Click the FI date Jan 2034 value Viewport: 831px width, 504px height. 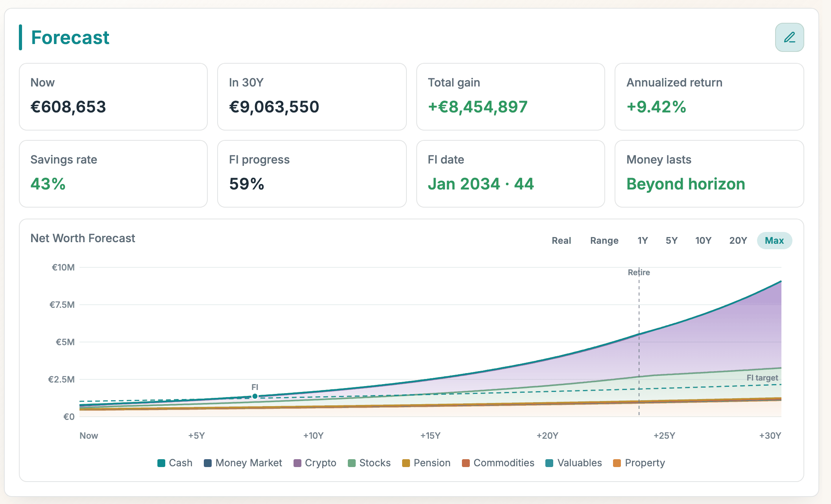point(481,184)
